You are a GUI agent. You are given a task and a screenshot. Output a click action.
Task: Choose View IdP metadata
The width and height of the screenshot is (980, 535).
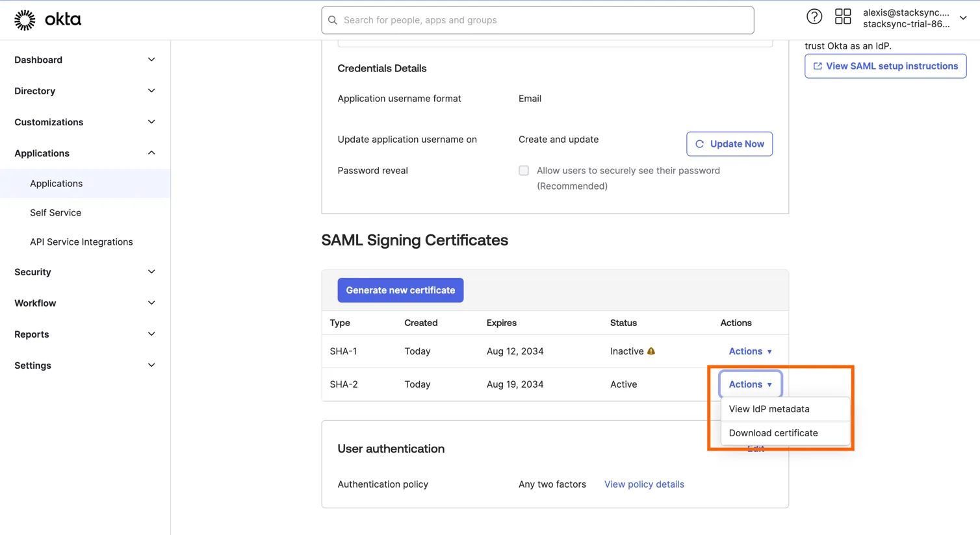(785, 409)
